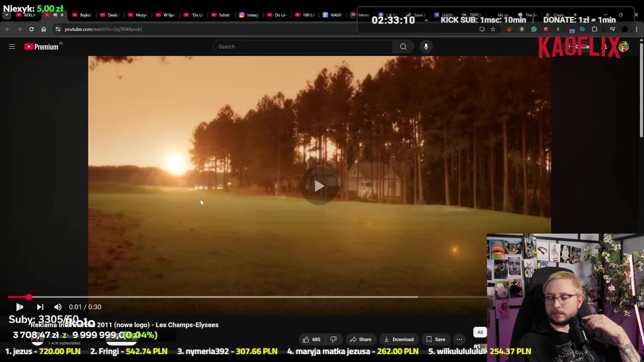Open the media control icon in toolbar
This screenshot has height=362, width=644.
pos(612,29)
